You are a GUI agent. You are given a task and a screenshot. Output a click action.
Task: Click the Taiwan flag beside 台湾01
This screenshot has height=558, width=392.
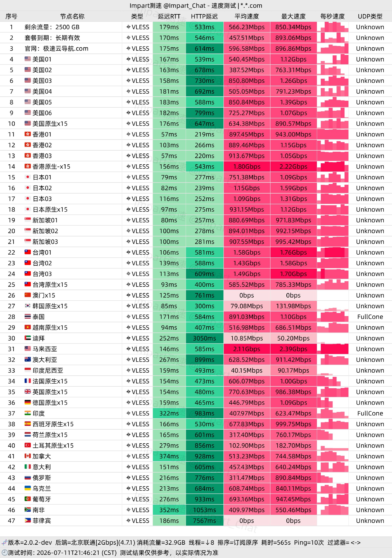click(28, 252)
